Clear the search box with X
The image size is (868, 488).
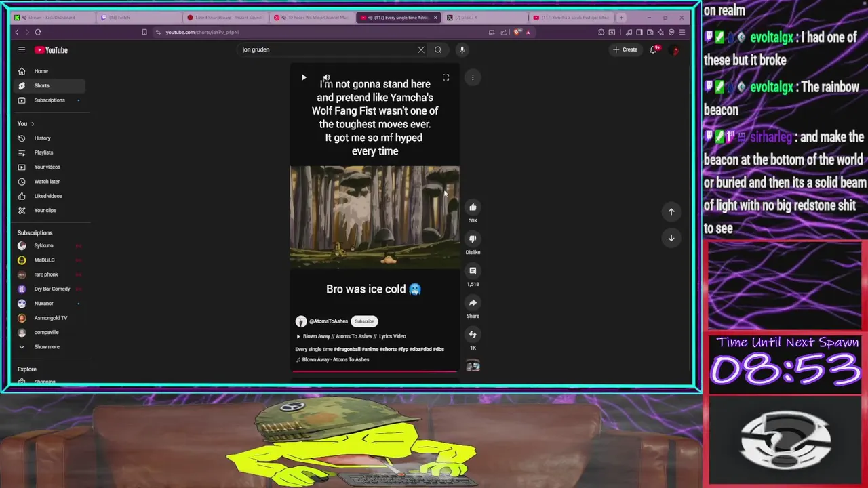point(421,49)
